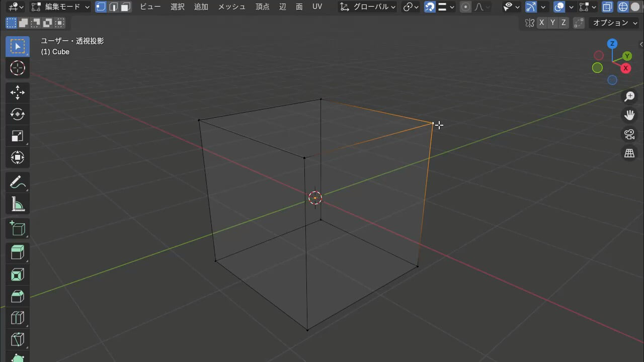The height and width of the screenshot is (362, 644).
Task: Open the object visibility eye dropdown
Action: tap(512, 7)
